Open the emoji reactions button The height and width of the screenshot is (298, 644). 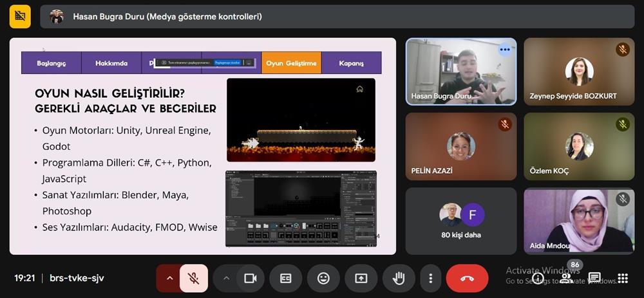click(x=323, y=278)
